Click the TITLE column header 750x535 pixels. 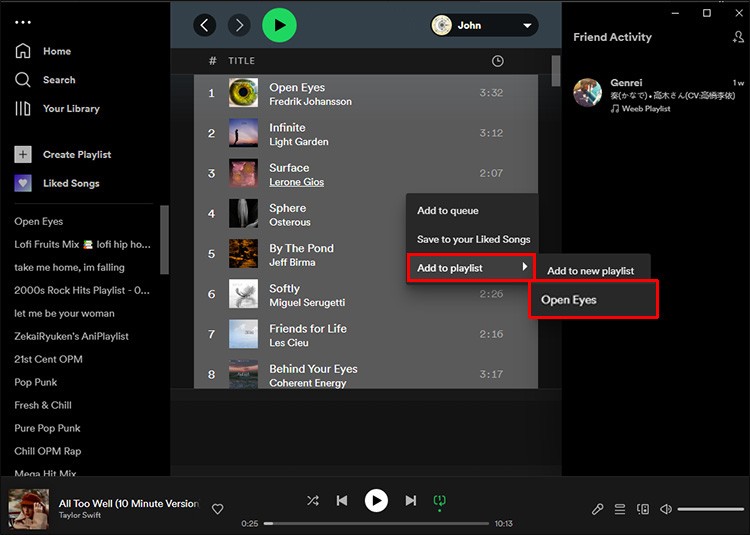242,61
